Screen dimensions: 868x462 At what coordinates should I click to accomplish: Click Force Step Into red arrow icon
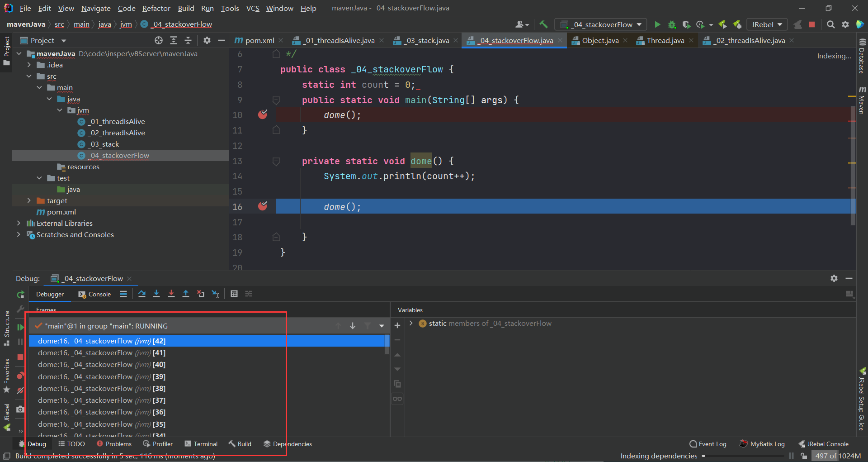pyautogui.click(x=171, y=294)
